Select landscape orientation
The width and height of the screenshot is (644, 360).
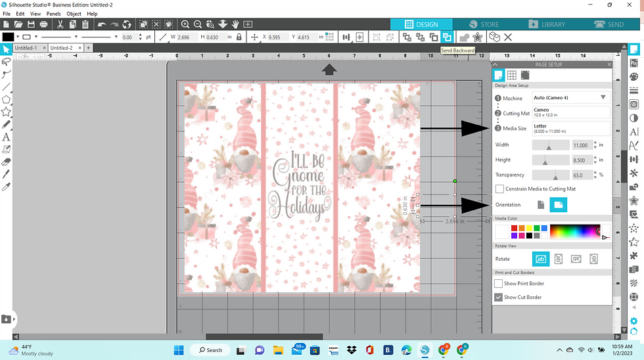pyautogui.click(x=558, y=205)
